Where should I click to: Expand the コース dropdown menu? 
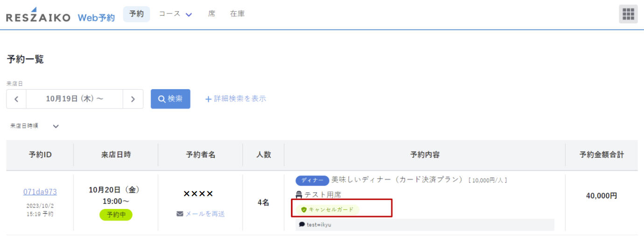(x=175, y=14)
